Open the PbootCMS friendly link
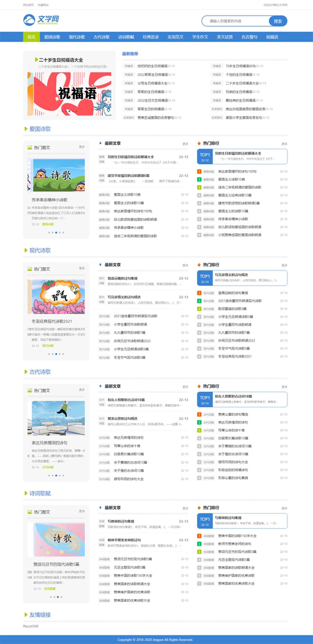The image size is (313, 644). click(31, 626)
